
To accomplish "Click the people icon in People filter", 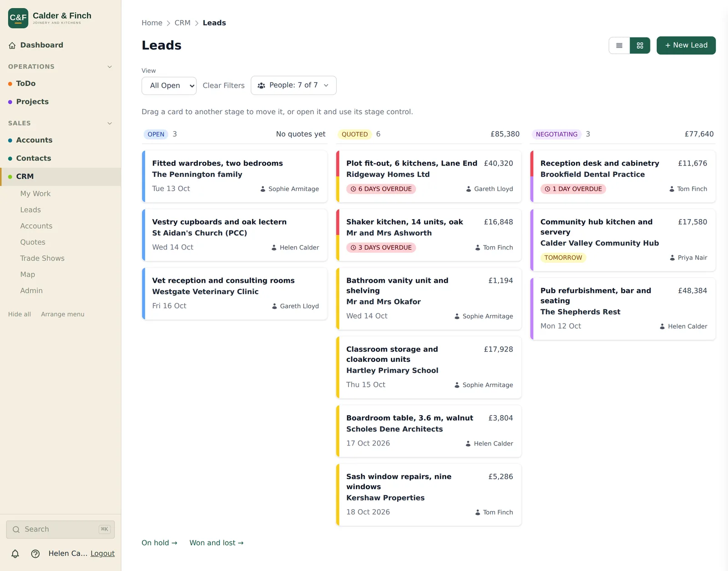I will (x=261, y=85).
